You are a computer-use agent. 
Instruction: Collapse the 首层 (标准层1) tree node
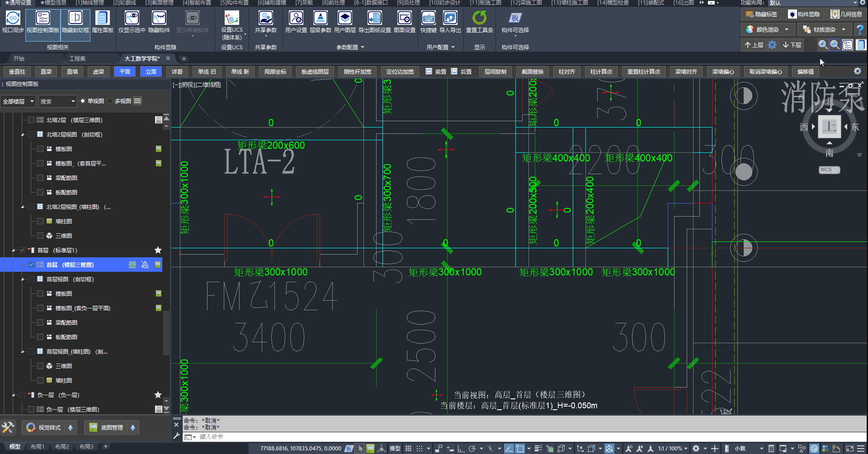pyautogui.click(x=14, y=250)
